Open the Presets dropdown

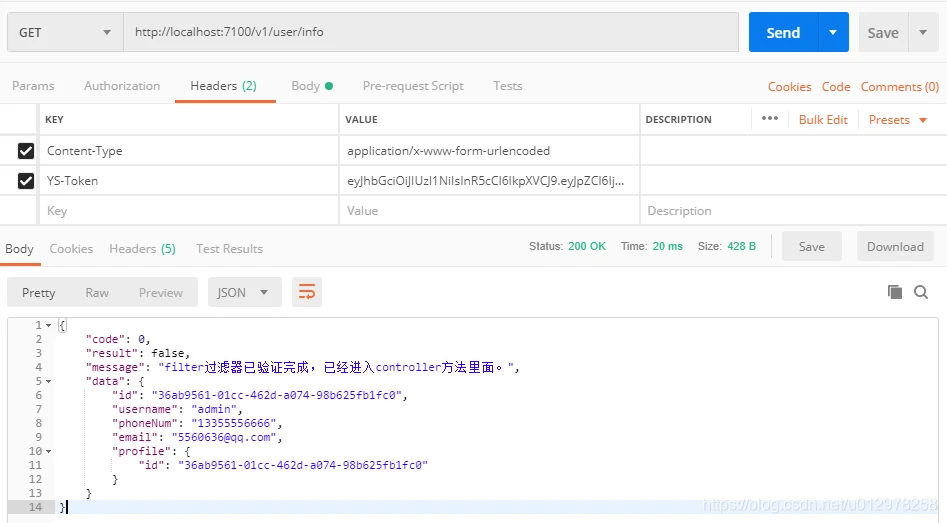tap(897, 120)
